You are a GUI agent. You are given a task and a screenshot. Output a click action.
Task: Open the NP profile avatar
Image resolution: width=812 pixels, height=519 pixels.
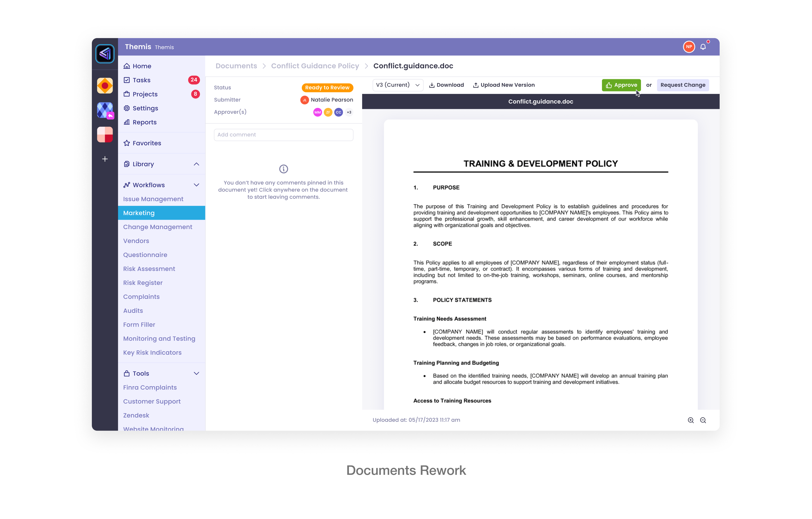click(x=689, y=46)
